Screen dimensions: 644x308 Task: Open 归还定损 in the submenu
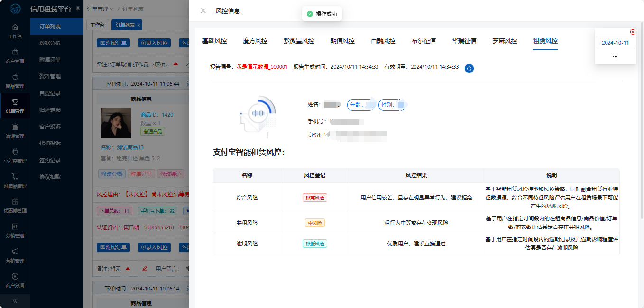coord(57,110)
